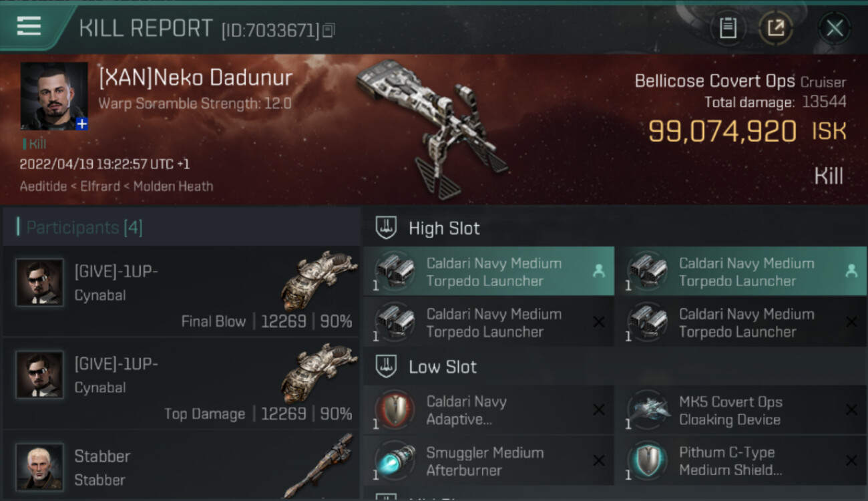Click the Pithum C-Type Medium Shield icon
868x501 pixels.
[x=648, y=461]
